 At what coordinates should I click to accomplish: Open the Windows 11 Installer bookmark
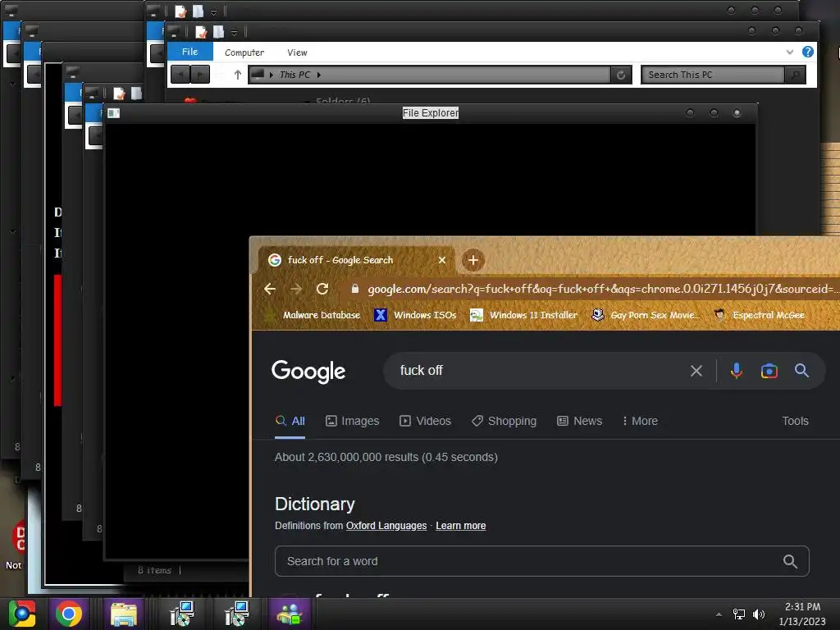tap(523, 315)
